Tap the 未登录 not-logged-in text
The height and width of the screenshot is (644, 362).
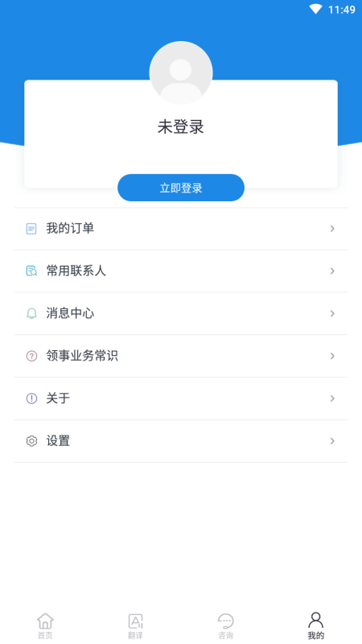pos(181,127)
